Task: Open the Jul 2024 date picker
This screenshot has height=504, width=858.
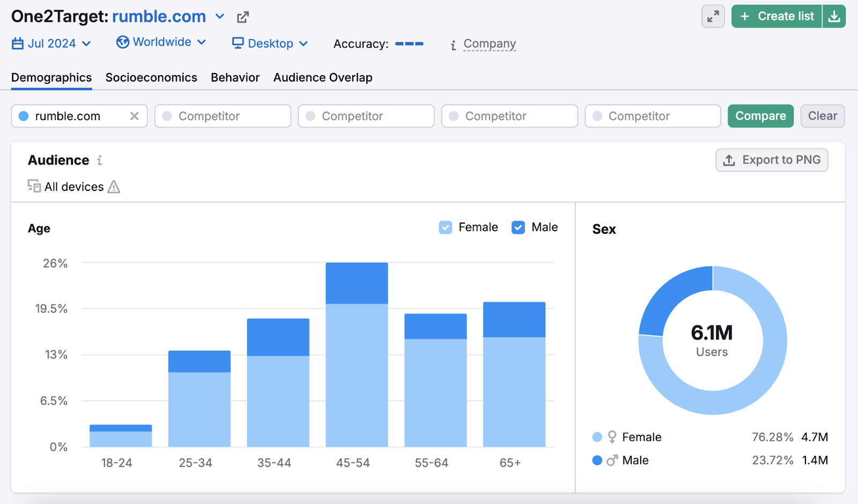Action: 51,43
